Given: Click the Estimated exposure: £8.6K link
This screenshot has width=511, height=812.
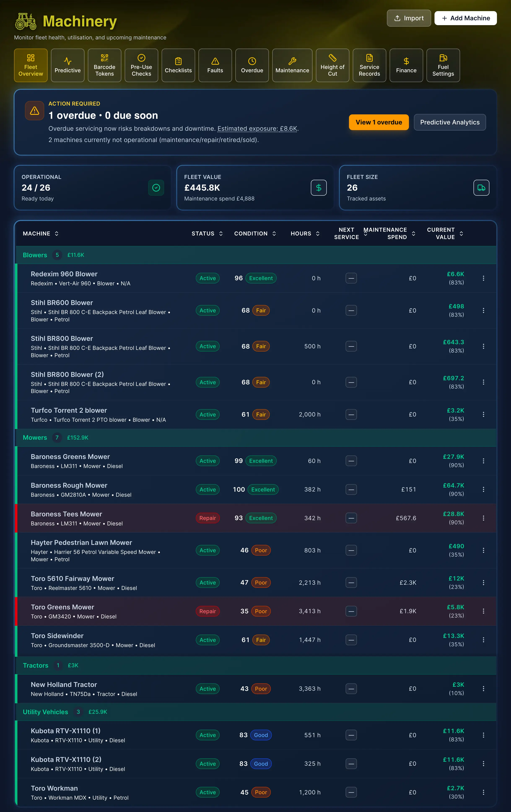Looking at the screenshot, I should tap(257, 128).
